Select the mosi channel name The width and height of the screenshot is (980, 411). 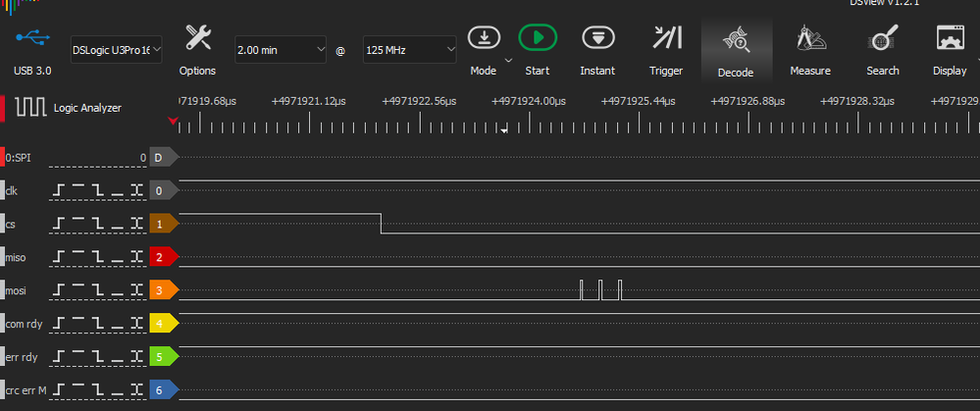[x=16, y=290]
